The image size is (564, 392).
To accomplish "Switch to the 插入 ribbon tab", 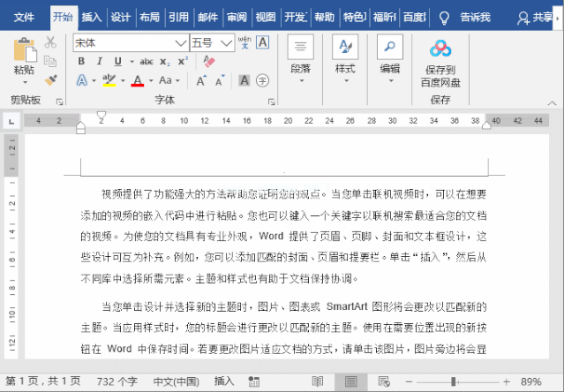I will [x=92, y=17].
